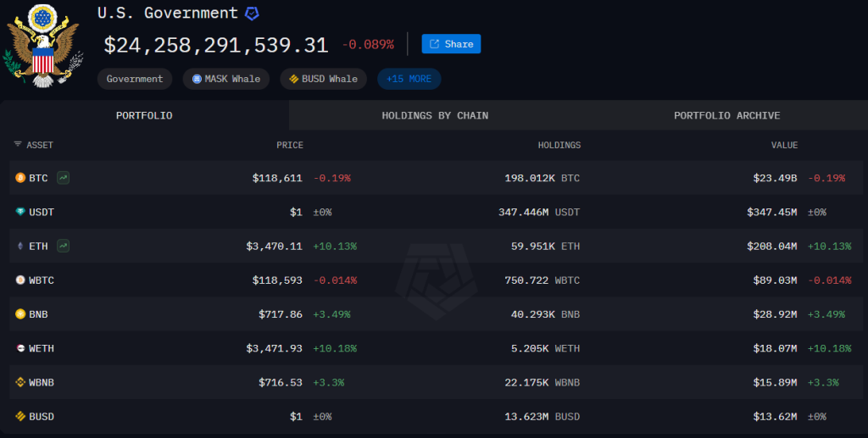Click the ETH token icon
The width and height of the screenshot is (868, 438).
pyautogui.click(x=20, y=246)
